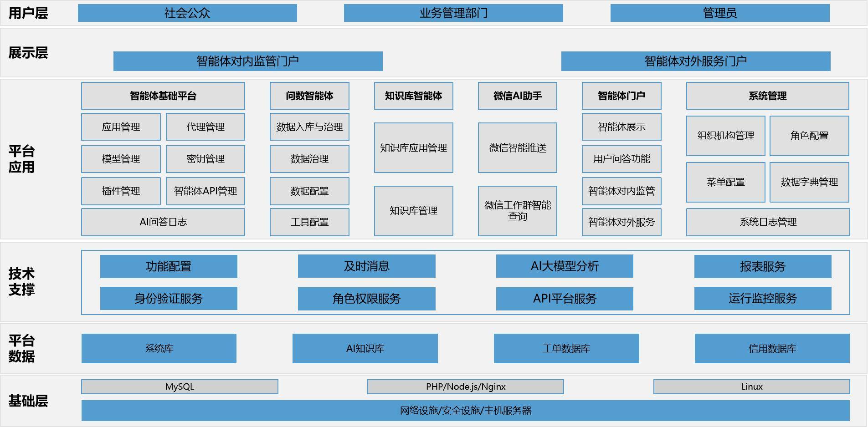The height and width of the screenshot is (427, 868).
Task: Open the 智能体门户 module
Action: (621, 96)
